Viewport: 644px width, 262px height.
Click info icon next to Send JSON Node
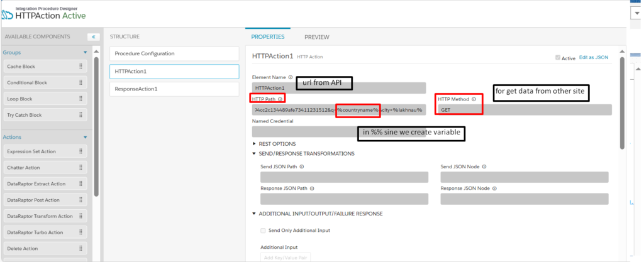click(x=484, y=167)
